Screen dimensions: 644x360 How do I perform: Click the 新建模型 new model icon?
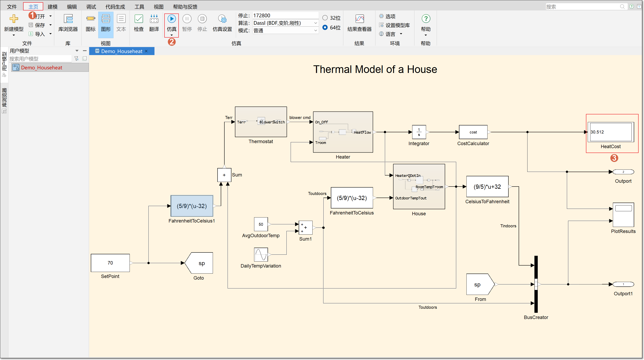(14, 19)
